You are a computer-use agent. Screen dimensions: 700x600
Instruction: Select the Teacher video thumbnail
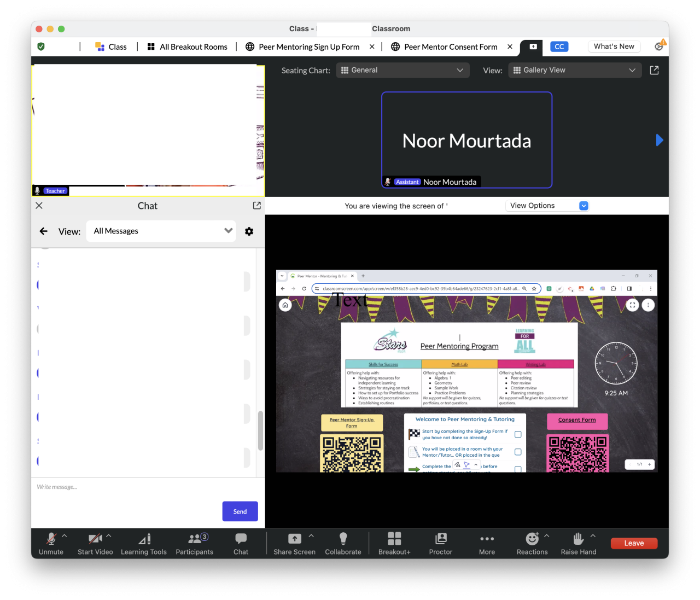click(148, 130)
